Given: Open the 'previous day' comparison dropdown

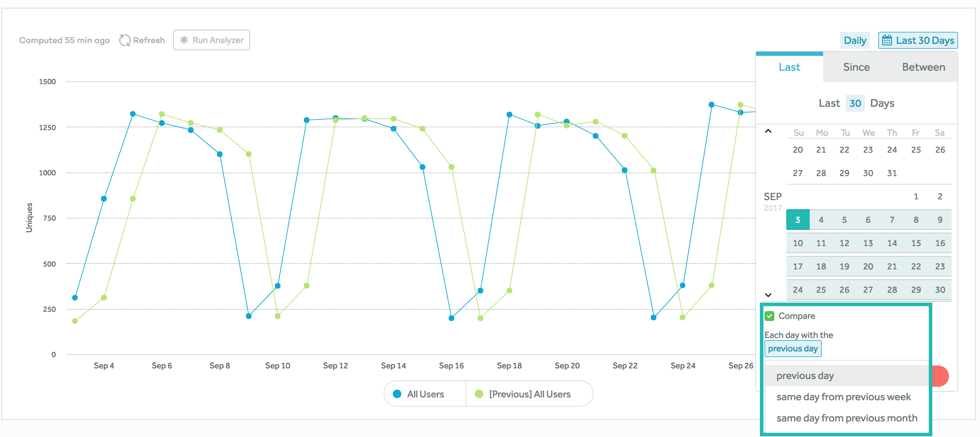Looking at the screenshot, I should [x=792, y=349].
